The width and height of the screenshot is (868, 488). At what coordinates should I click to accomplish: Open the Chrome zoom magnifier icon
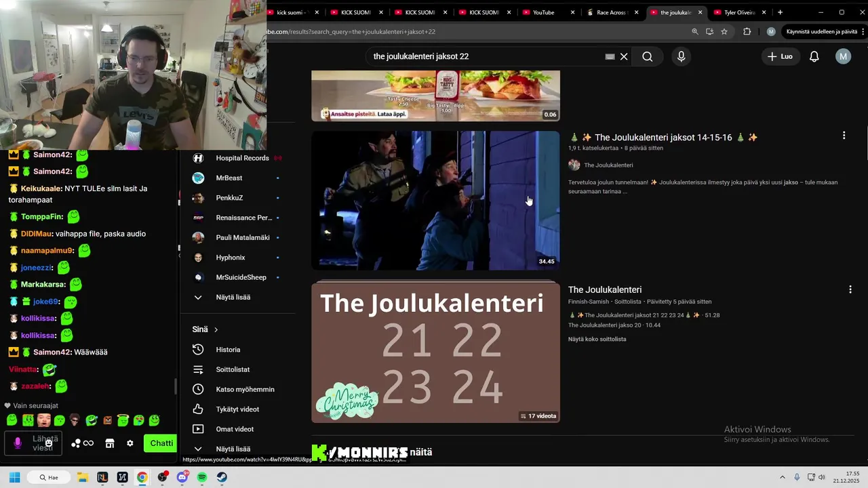point(694,31)
